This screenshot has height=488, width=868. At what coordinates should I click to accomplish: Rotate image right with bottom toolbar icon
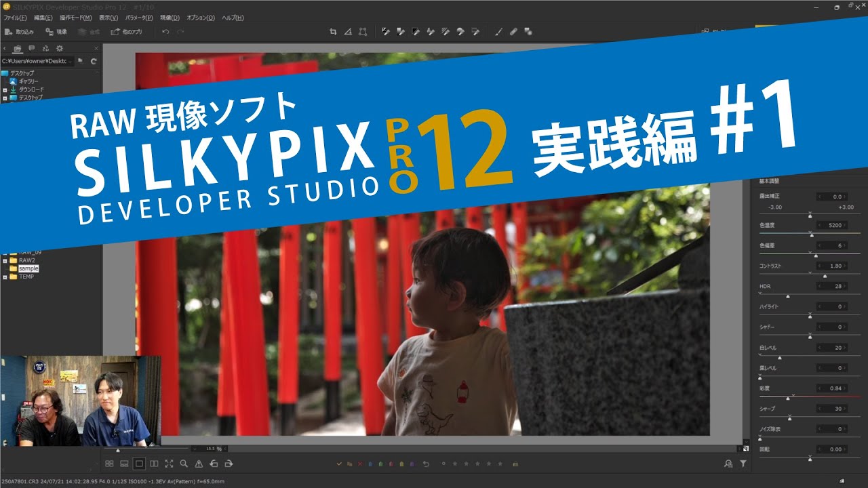(x=229, y=464)
